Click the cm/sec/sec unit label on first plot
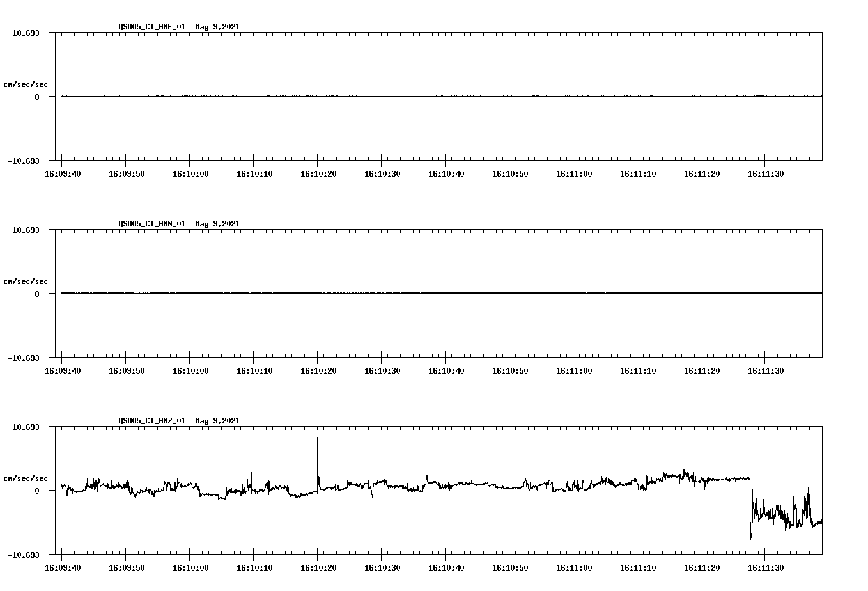868x591 pixels. (26, 84)
